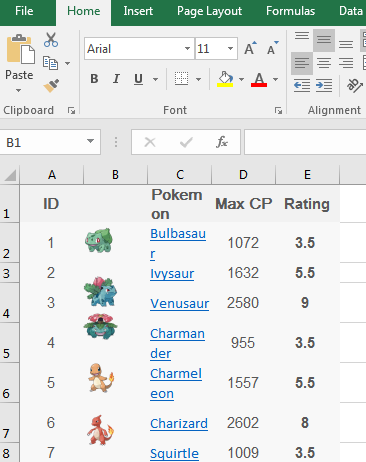Select the Charmander sprite image
366x462 pixels.
tap(101, 378)
